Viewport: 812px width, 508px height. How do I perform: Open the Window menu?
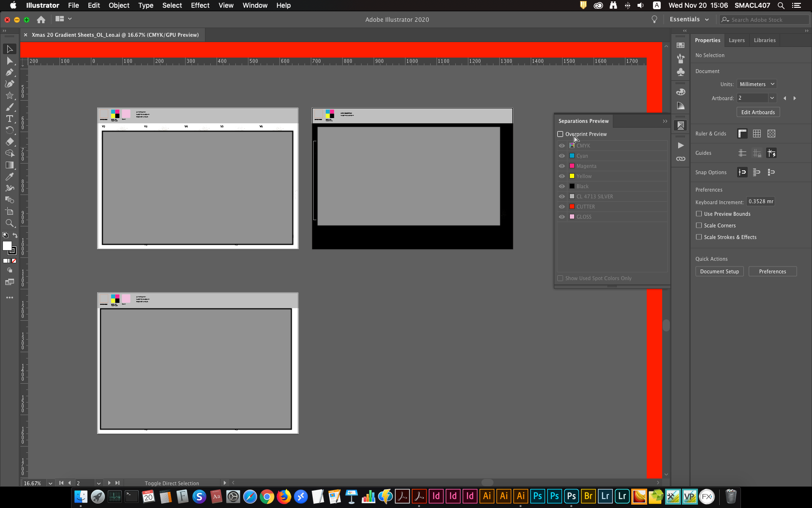pyautogui.click(x=255, y=5)
